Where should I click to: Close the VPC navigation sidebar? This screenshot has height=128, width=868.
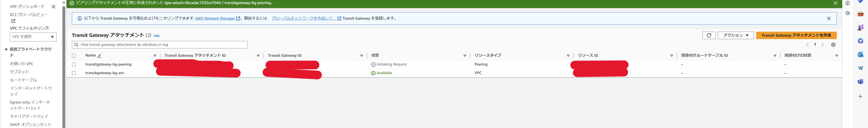click(53, 7)
